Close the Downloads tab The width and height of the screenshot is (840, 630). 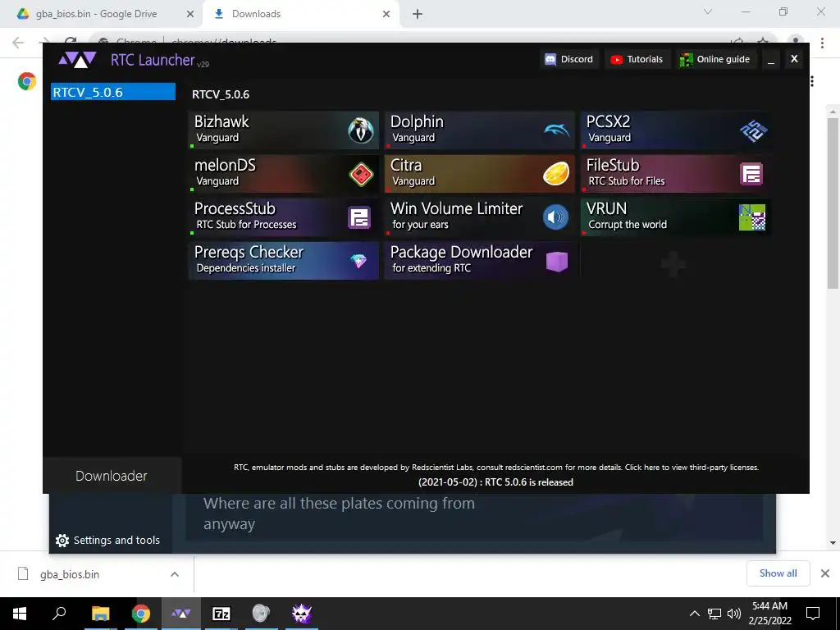tap(386, 14)
